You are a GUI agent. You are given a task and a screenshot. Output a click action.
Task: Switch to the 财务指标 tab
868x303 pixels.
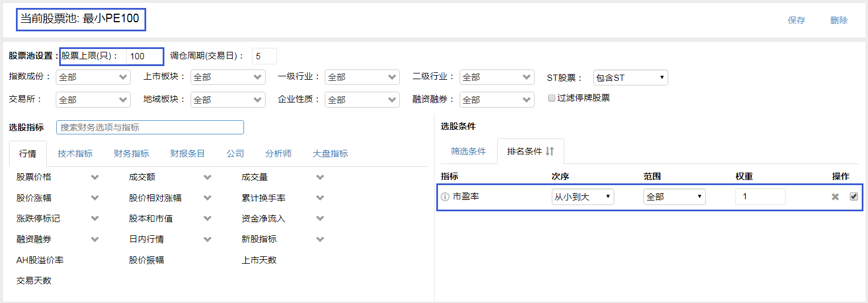click(131, 153)
